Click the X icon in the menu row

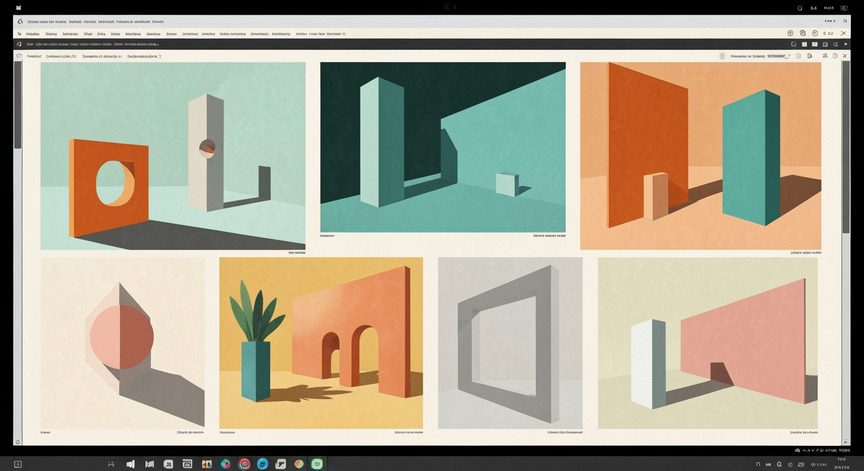[843, 34]
